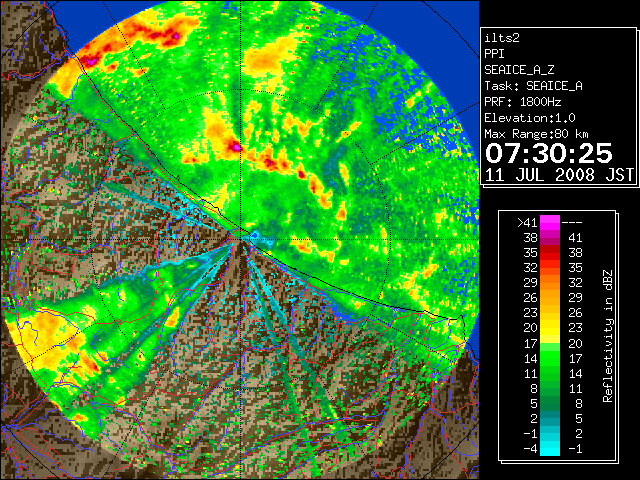Select the "Elevation:1.0" text
640x480 pixels.
530,118
